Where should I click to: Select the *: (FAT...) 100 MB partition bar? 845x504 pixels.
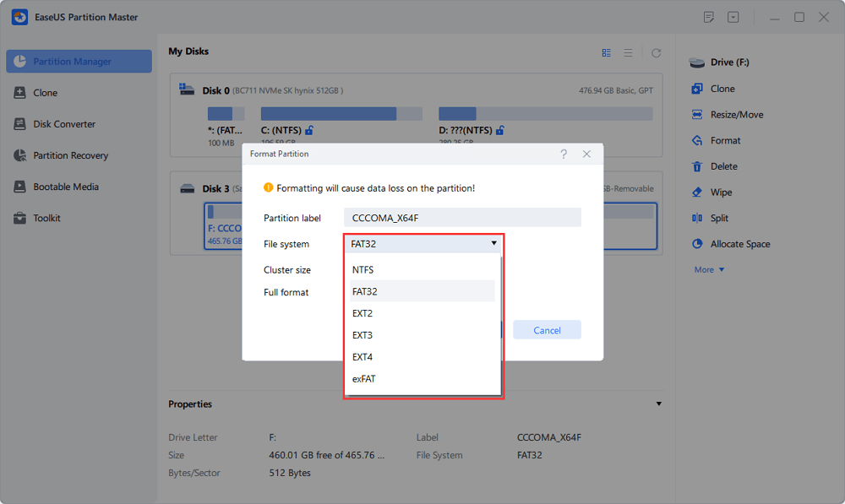[226, 114]
